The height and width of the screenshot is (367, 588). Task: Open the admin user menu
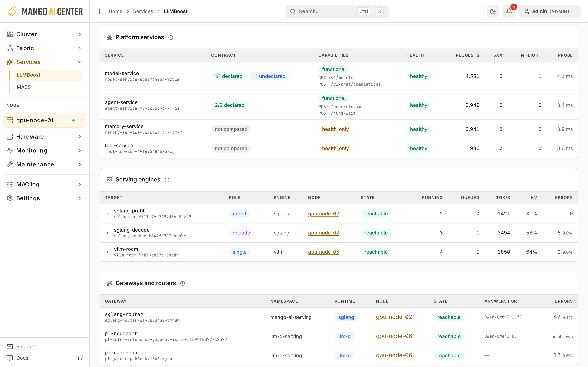click(x=550, y=11)
